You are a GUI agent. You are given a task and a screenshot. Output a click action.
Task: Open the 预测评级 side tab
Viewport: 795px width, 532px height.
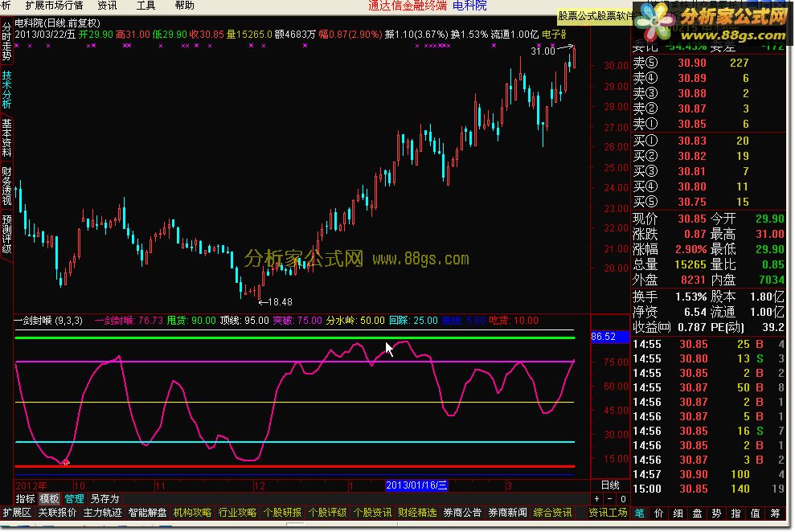click(6, 234)
